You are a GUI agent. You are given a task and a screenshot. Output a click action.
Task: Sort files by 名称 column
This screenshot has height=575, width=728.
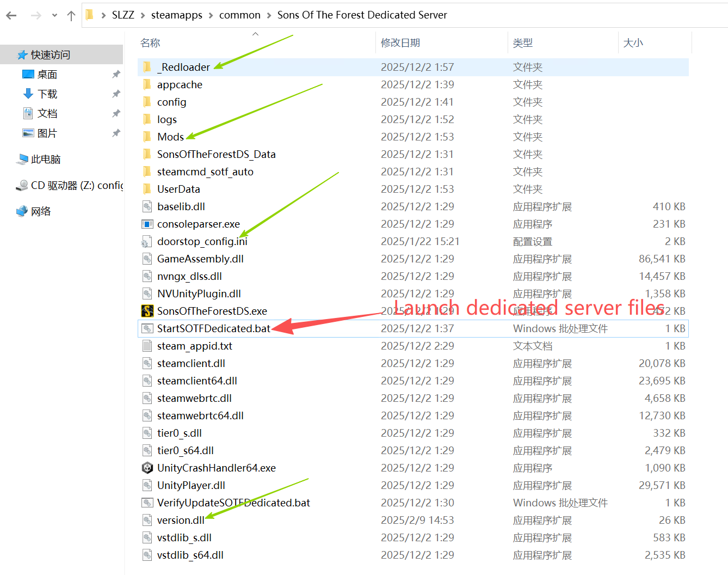coord(150,43)
